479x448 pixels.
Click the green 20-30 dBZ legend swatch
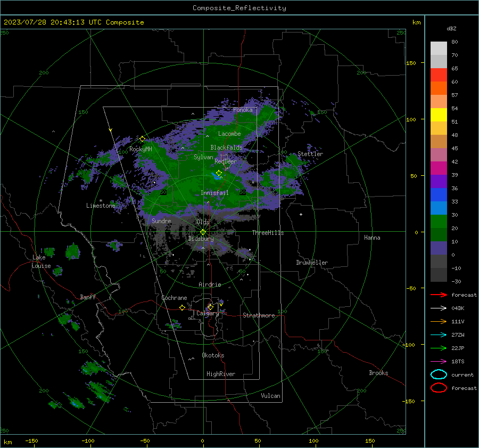pyautogui.click(x=439, y=221)
